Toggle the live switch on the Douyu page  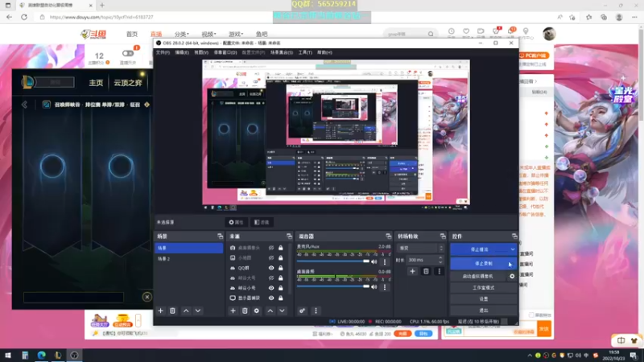tap(128, 53)
